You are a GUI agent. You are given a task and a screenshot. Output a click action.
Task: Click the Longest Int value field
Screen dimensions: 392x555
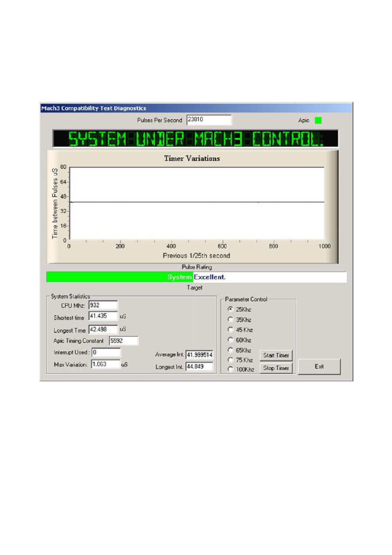click(199, 366)
